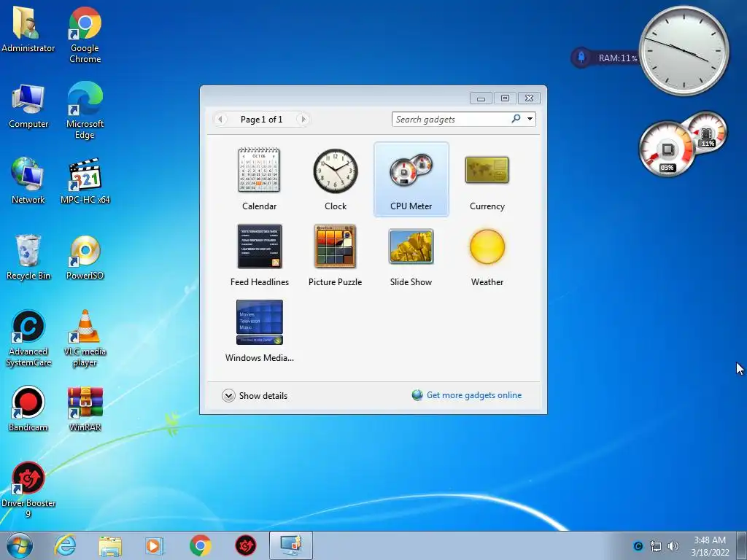Image resolution: width=747 pixels, height=560 pixels.
Task: Launch Internet Explorer from taskbar
Action: pyautogui.click(x=65, y=545)
